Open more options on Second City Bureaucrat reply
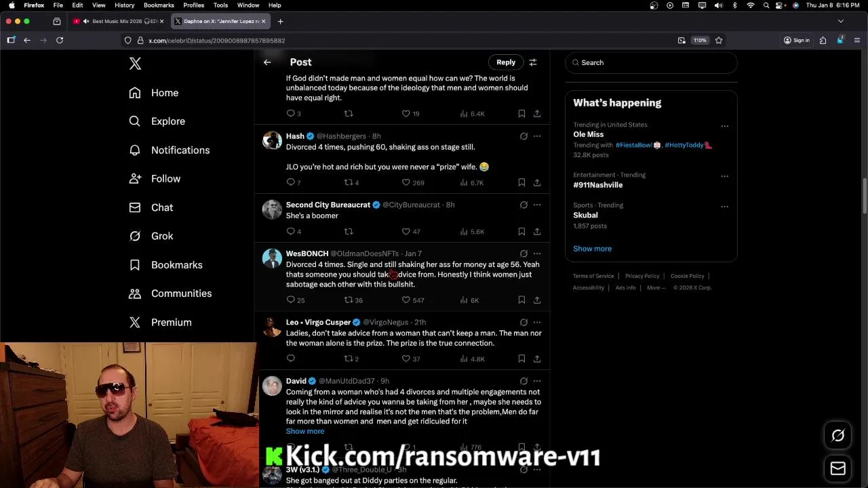This screenshot has width=868, height=488. [x=537, y=205]
